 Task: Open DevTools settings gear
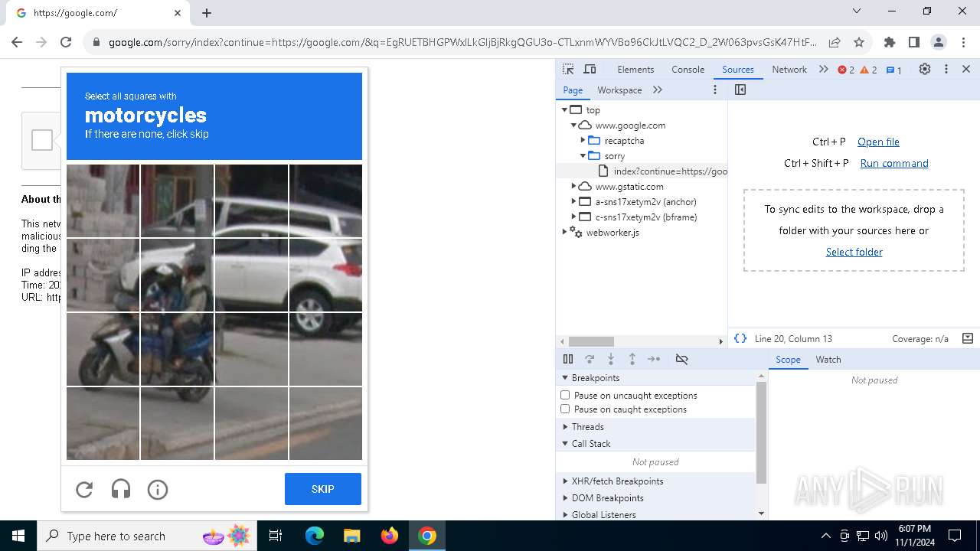pos(925,69)
